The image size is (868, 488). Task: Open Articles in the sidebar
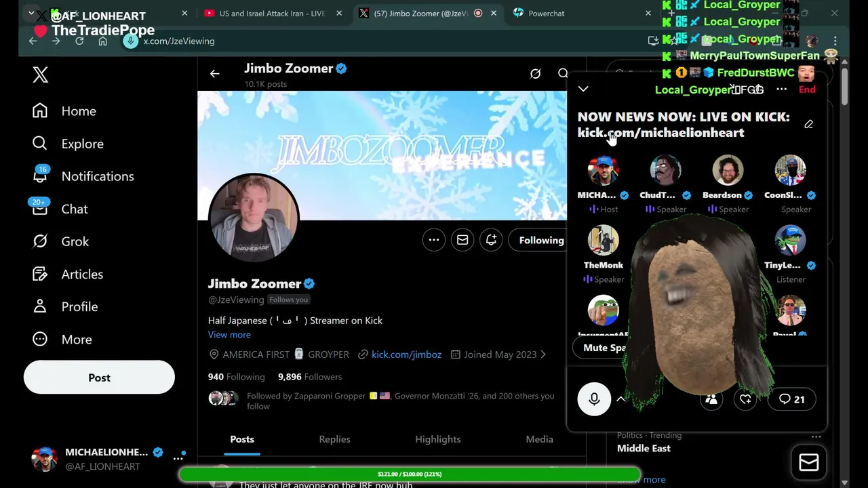coord(67,274)
